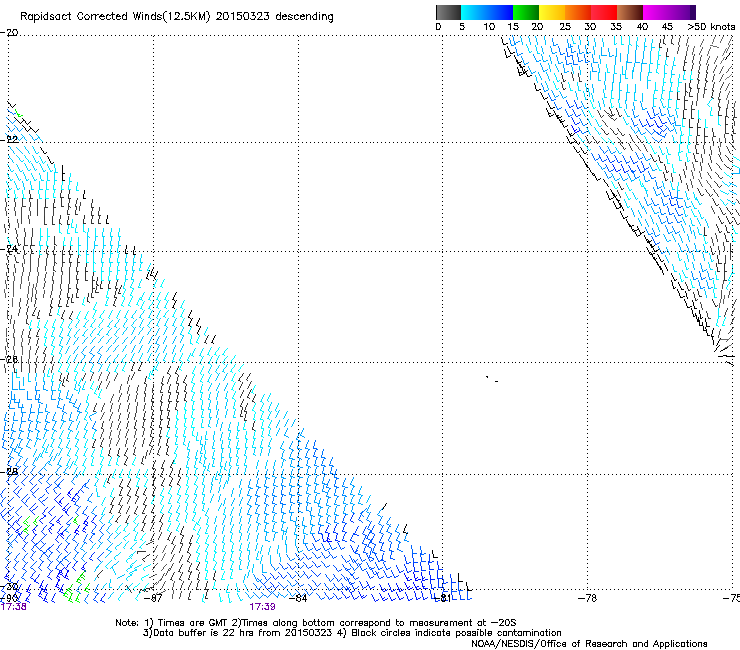Click 'NOAA/NESDIS/Office of Research and Applications' credit
The width and height of the screenshot is (740, 650).
click(x=589, y=644)
